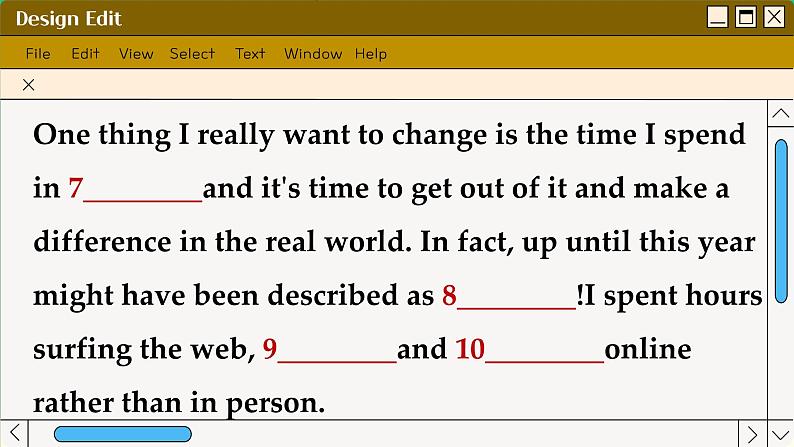Viewport: 794px width, 447px height.
Task: Open the Text menu
Action: coord(250,54)
